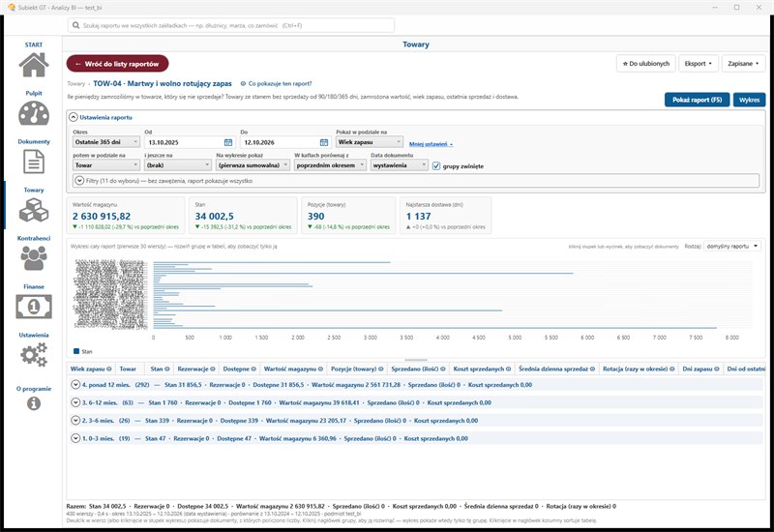Expand group 1. 0–3 mies.
774x532 pixels.
[75, 438]
